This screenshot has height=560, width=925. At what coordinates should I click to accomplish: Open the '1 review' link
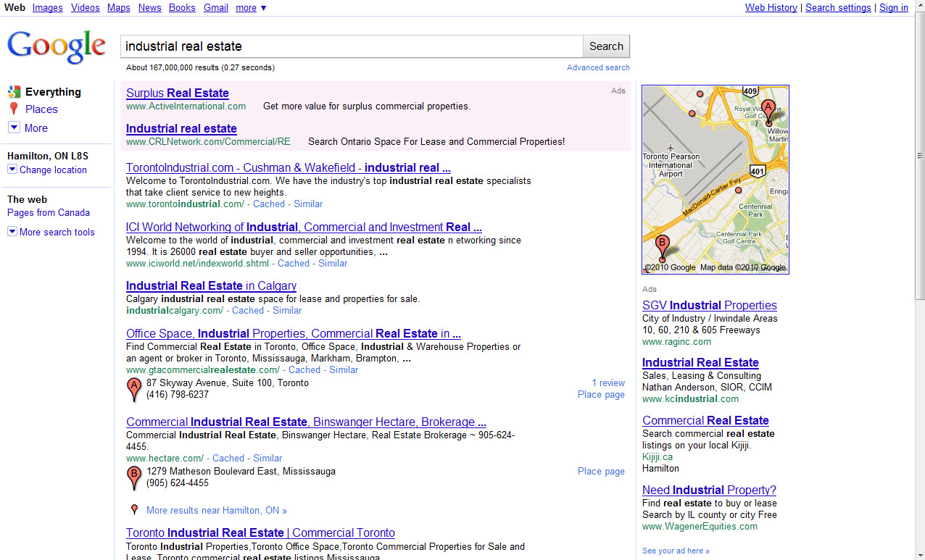(608, 383)
